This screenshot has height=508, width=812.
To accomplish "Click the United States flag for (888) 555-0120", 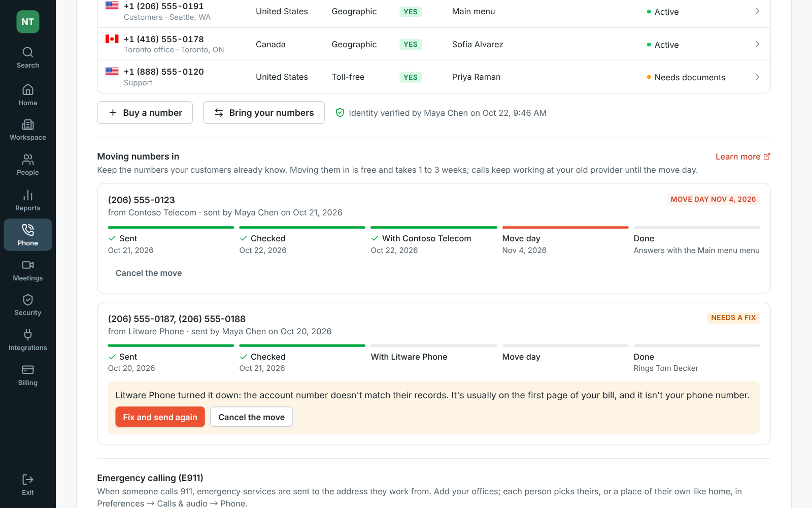I will (x=112, y=72).
